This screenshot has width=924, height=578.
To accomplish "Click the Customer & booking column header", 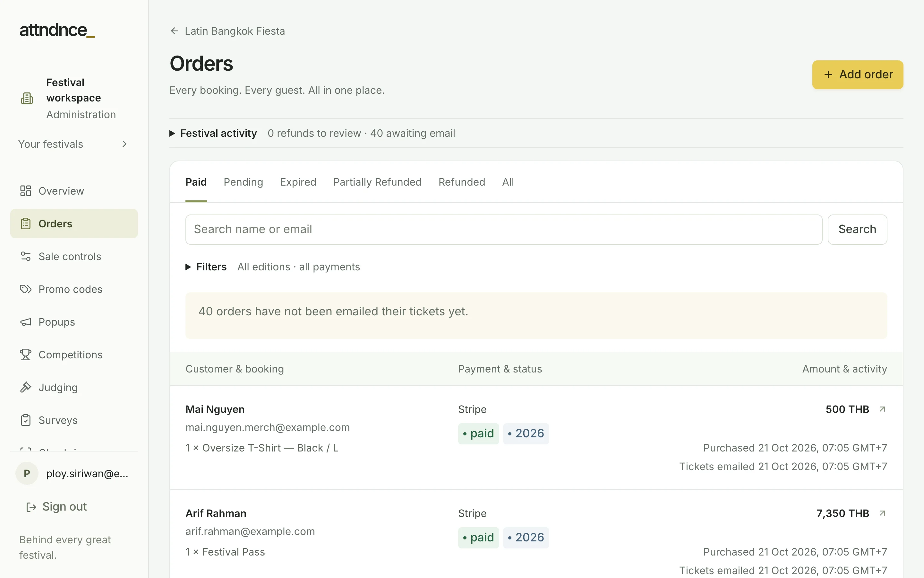I will [x=235, y=369].
